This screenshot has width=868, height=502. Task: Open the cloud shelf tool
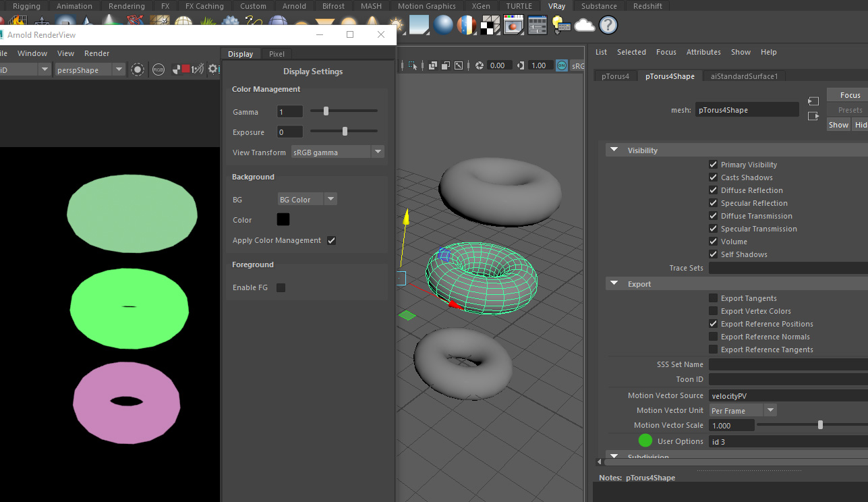[x=584, y=25]
